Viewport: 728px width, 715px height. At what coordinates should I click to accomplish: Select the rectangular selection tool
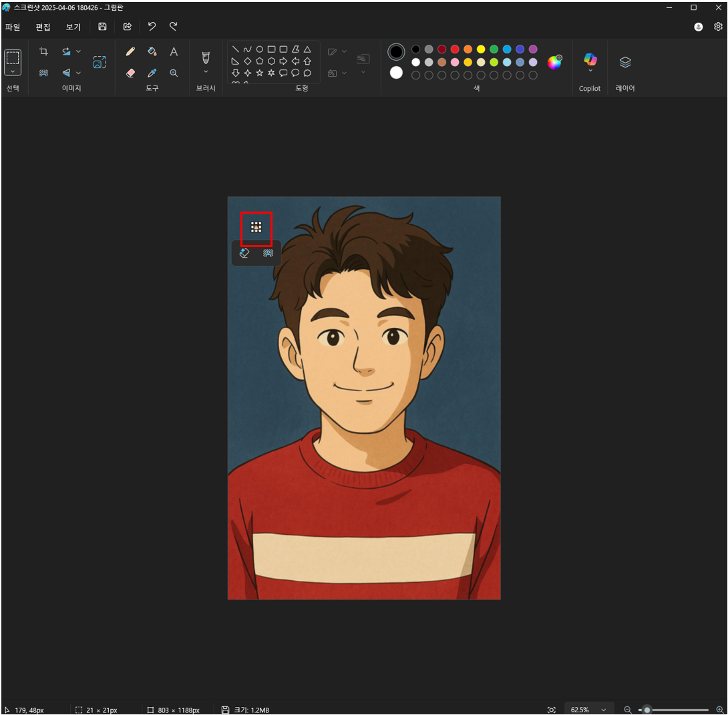pyautogui.click(x=13, y=58)
